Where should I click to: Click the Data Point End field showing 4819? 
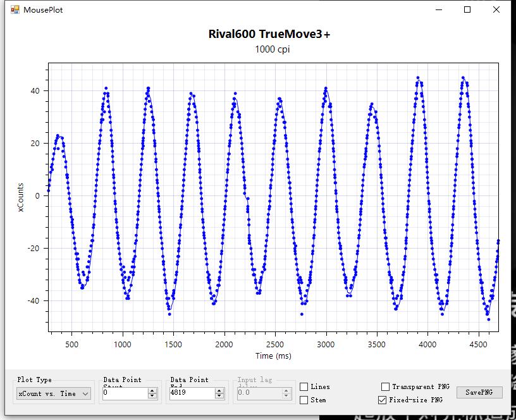click(x=192, y=393)
